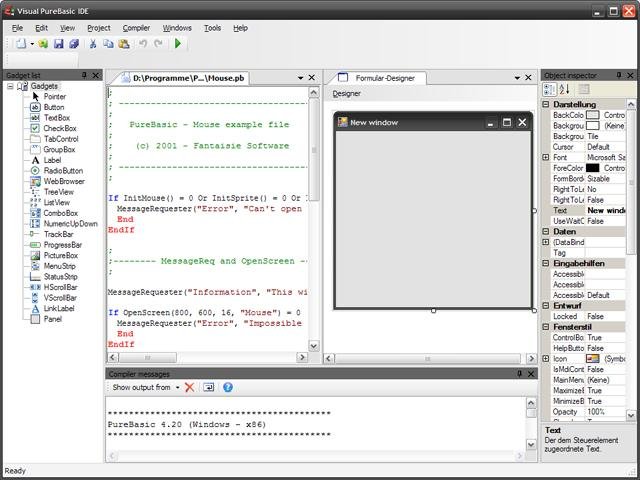640x480 pixels.
Task: Open the Project menu
Action: click(99, 28)
